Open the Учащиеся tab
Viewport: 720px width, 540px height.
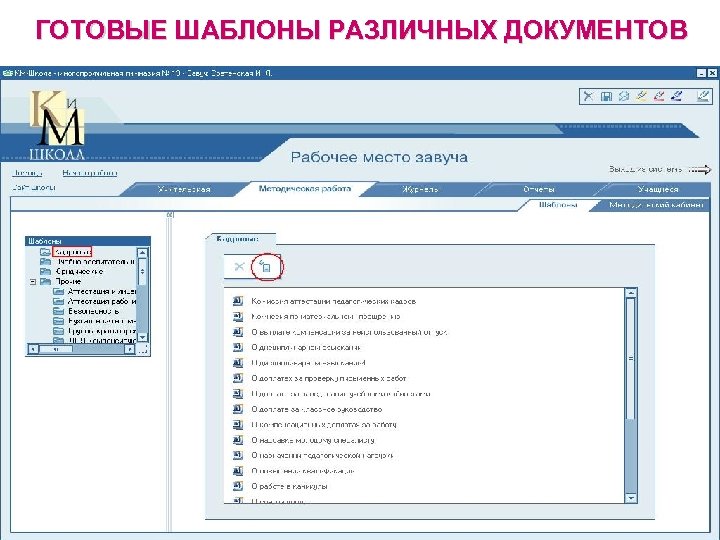[658, 189]
